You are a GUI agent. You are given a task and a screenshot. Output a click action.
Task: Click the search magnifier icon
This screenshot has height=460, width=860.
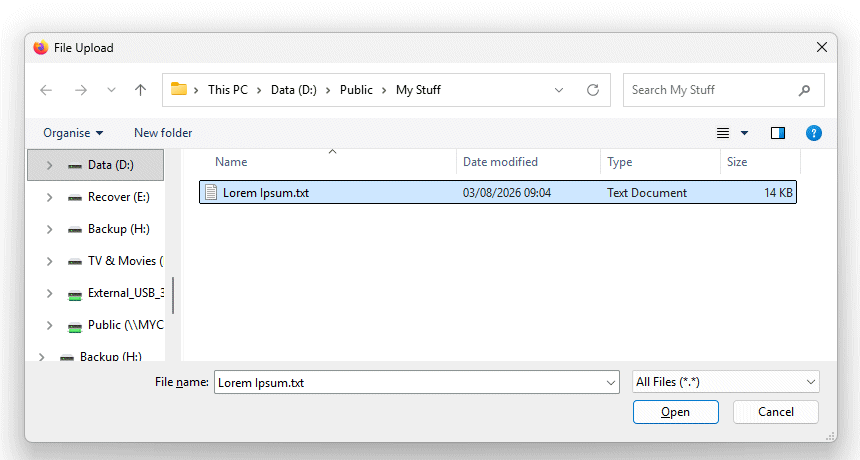coord(804,90)
